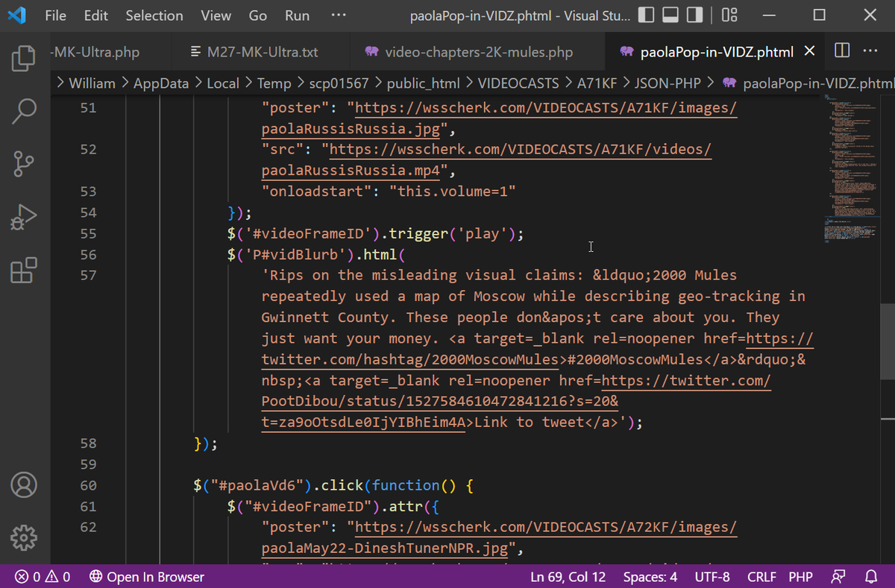Show errors and warnings problems count
Screen dimensions: 895x588
tap(43, 577)
